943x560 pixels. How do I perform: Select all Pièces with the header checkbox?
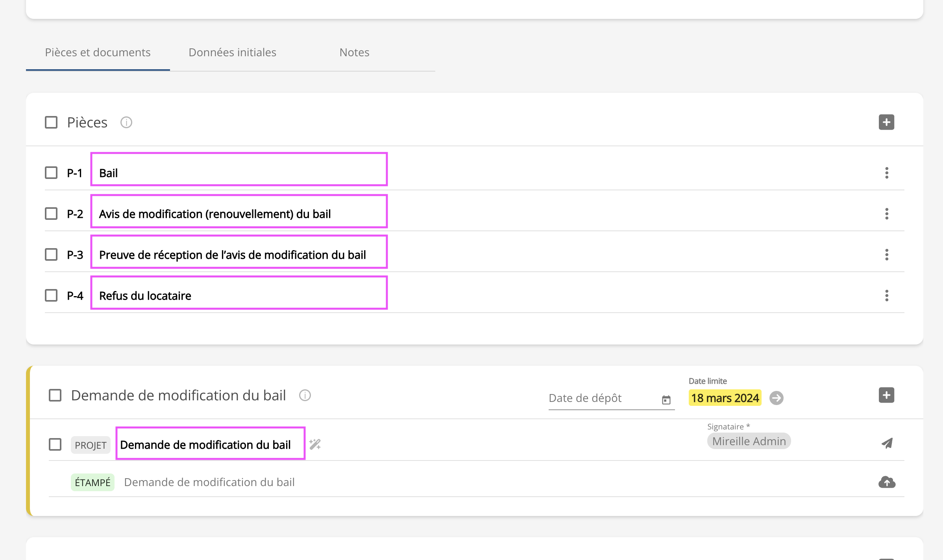[51, 122]
